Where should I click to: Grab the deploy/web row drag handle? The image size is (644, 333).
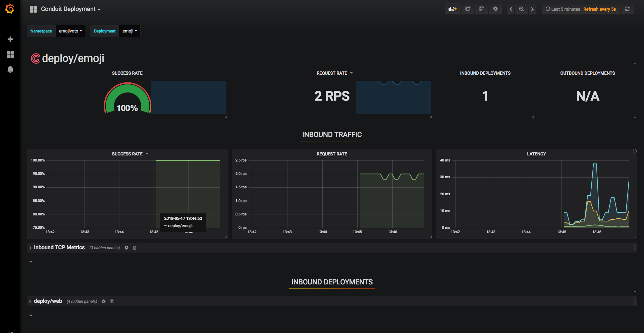coord(635,302)
